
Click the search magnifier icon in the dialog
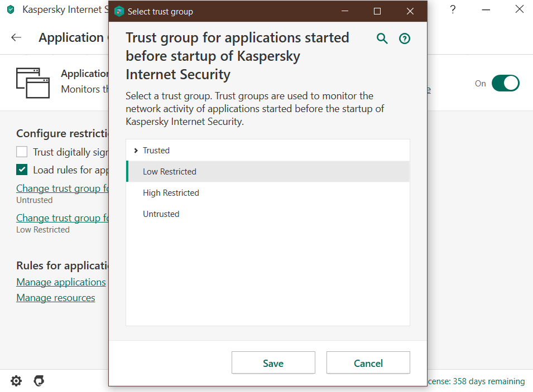tap(382, 38)
